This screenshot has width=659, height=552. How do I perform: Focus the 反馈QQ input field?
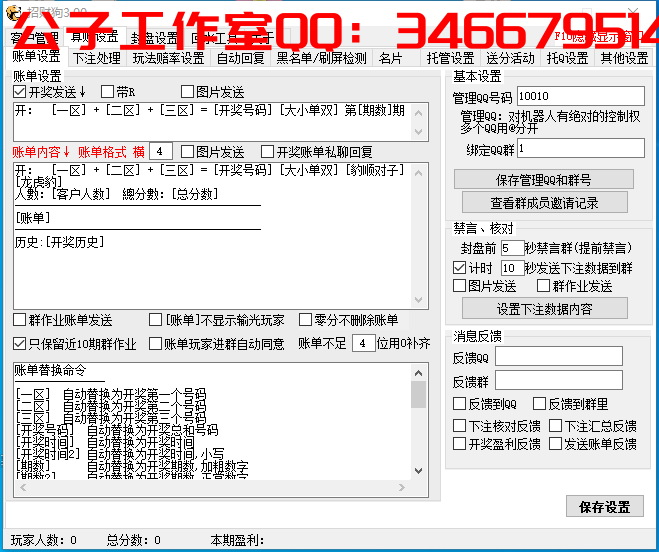pyautogui.click(x=559, y=357)
